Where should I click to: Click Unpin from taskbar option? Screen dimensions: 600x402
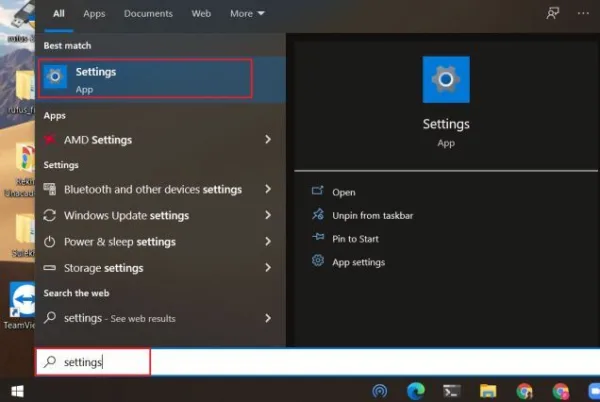tap(373, 216)
